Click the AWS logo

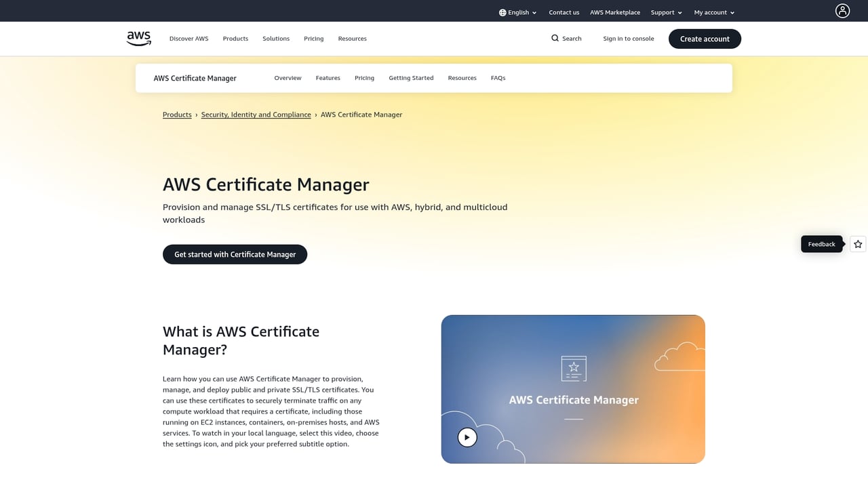pyautogui.click(x=138, y=38)
